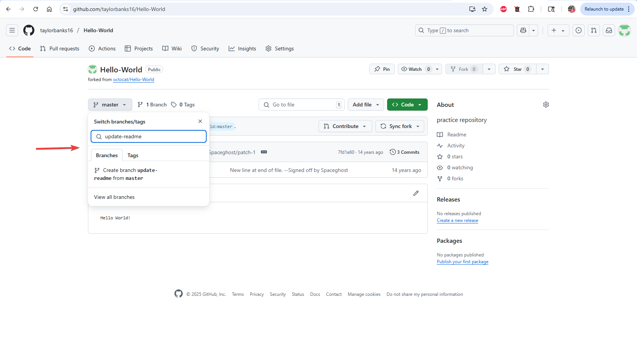637x364 pixels.
Task: Open Star lists dropdown arrow
Action: (x=543, y=69)
